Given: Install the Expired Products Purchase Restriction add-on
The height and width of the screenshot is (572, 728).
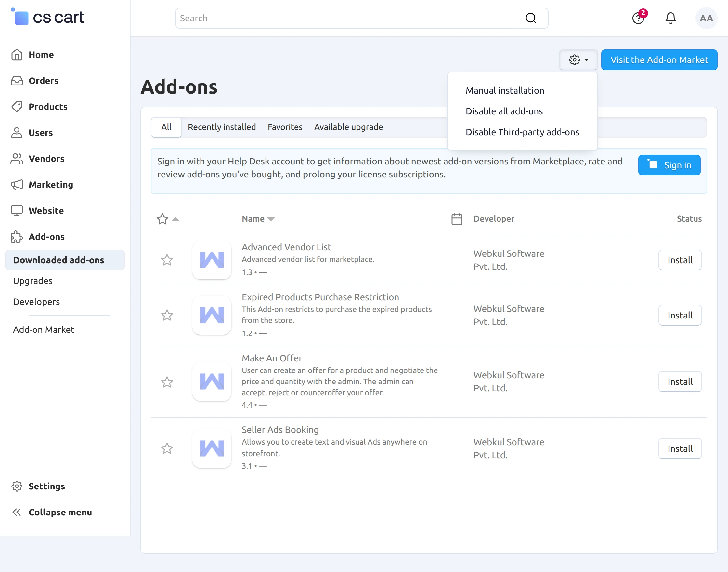Looking at the screenshot, I should (x=680, y=315).
